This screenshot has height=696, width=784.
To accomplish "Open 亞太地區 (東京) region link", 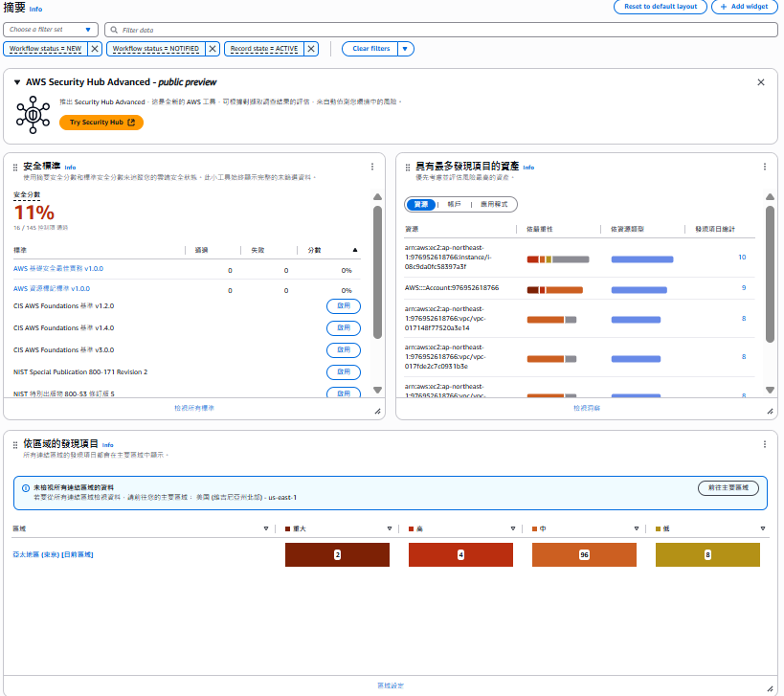I will pos(53,555).
